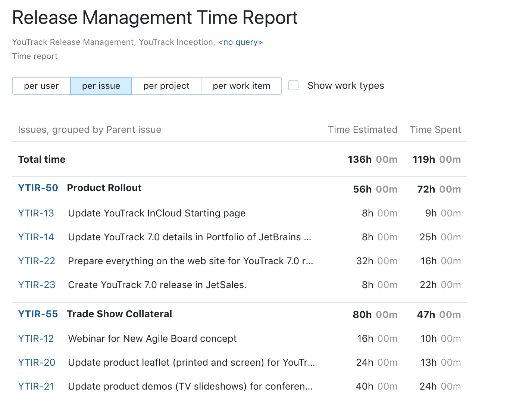Click the Total time row label
Screen dimensions: 532x409
pyautogui.click(x=42, y=159)
